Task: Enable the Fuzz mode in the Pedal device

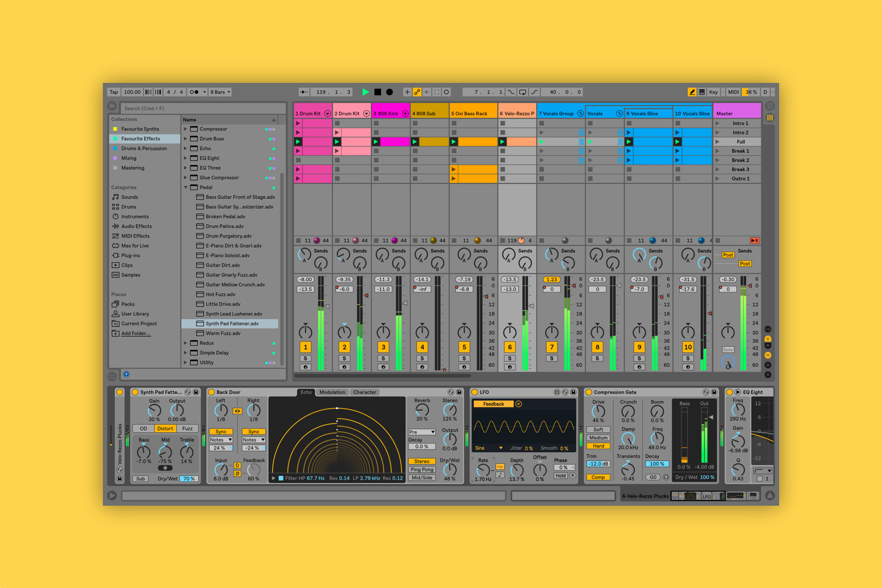Action: [x=187, y=429]
